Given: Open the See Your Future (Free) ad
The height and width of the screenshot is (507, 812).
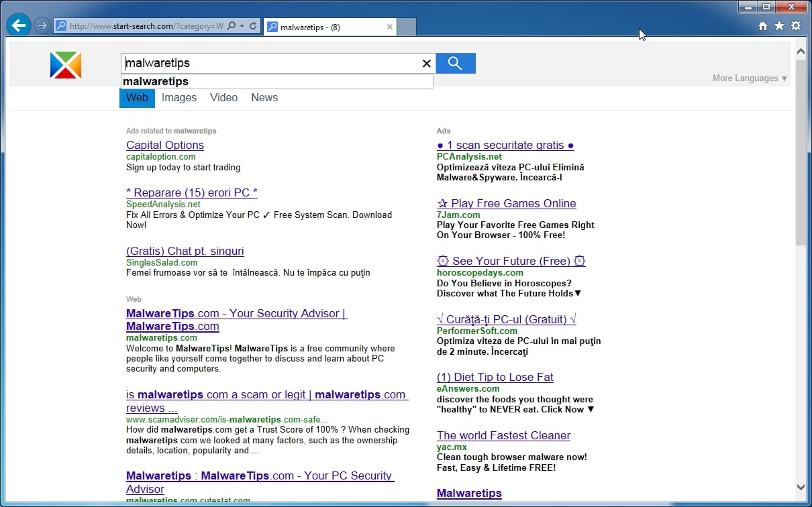Looking at the screenshot, I should pyautogui.click(x=511, y=261).
